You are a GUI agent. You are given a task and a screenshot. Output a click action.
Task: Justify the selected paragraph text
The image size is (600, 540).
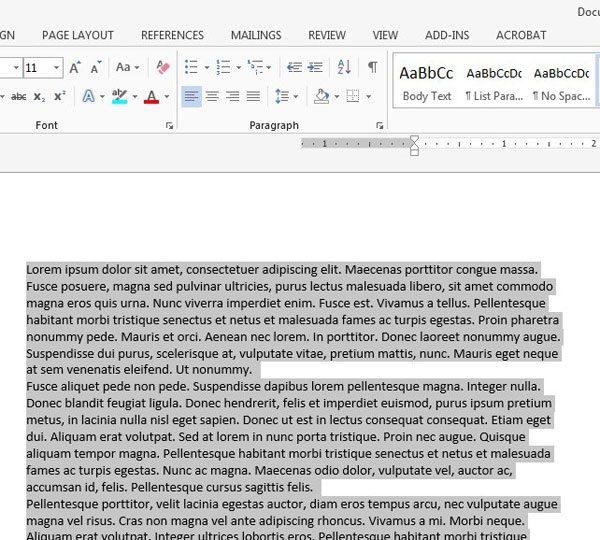[x=253, y=97]
